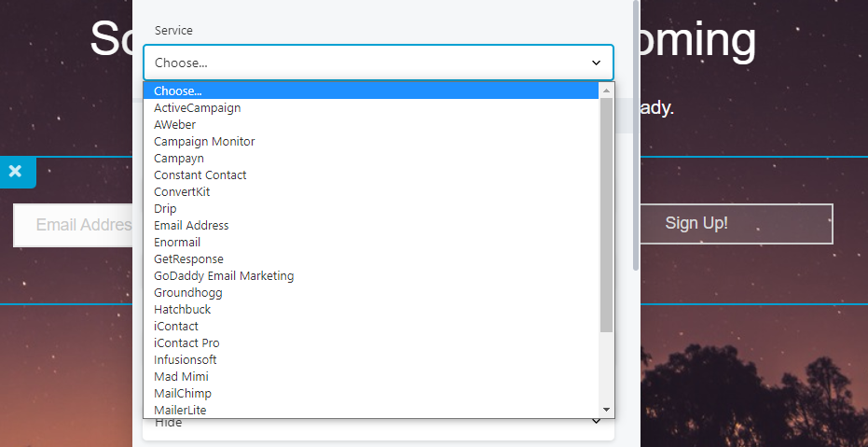Select MailerLite at the list bottom
This screenshot has width=868, height=447.
pos(180,411)
